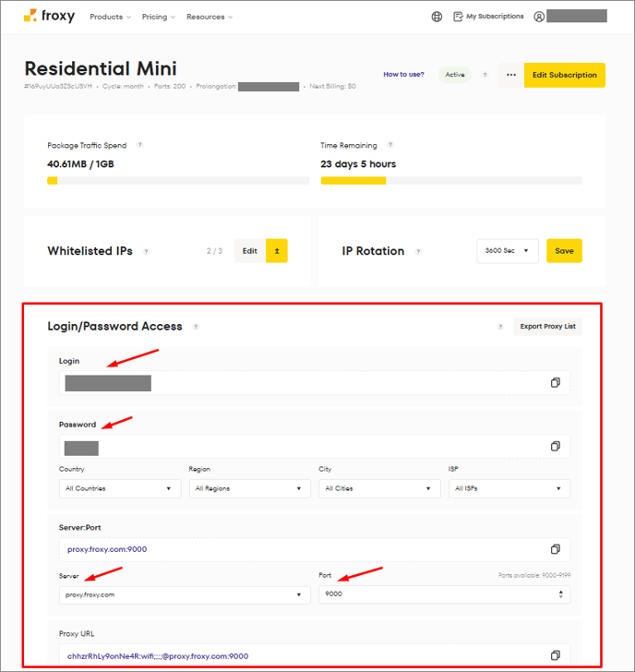Viewport: 635px width, 672px height.
Task: Open the Resources menu
Action: (210, 17)
